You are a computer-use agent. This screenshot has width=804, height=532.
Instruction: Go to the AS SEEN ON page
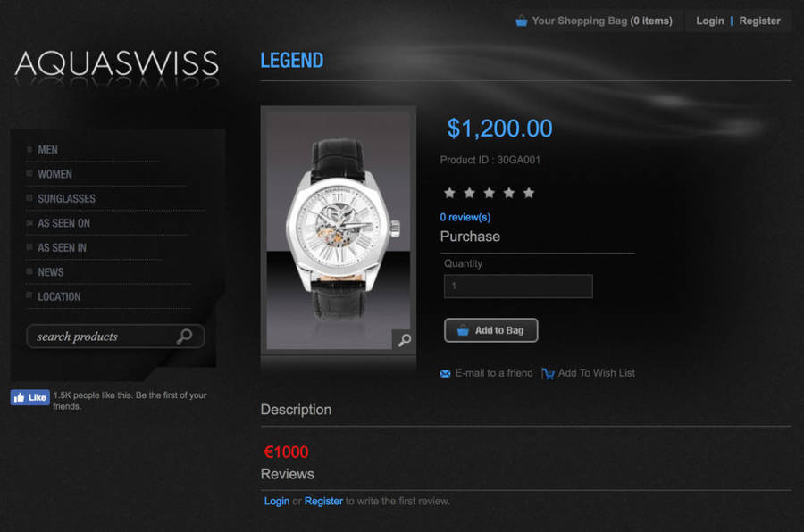coord(63,223)
